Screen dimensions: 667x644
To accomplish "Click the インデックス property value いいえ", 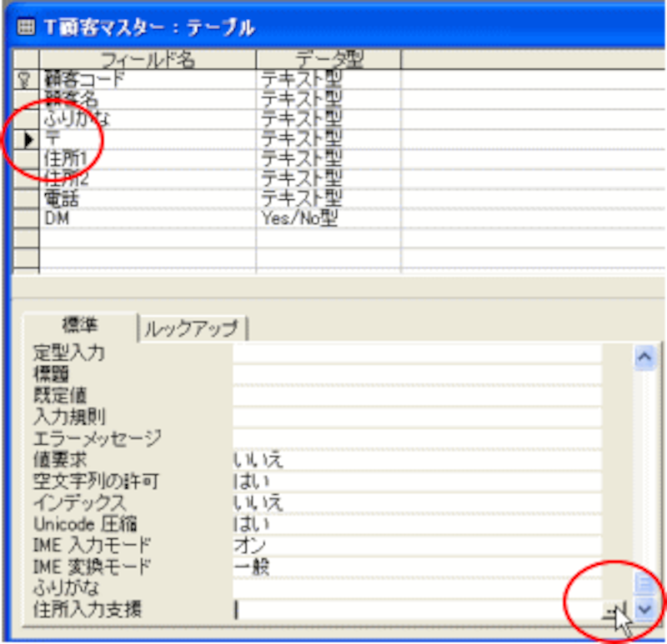I will point(418,503).
